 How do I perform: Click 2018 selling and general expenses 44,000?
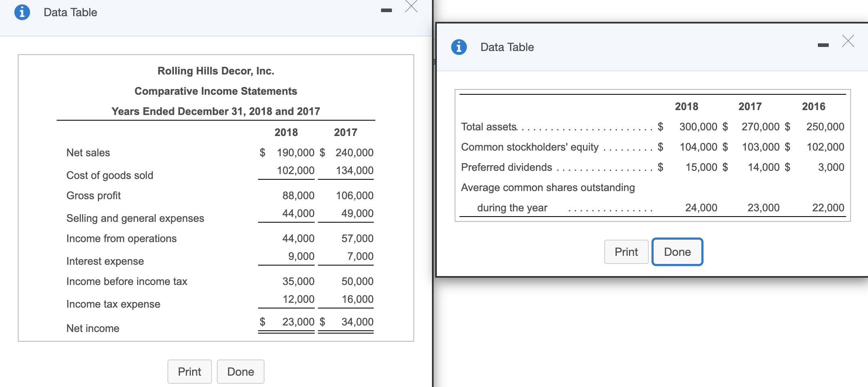(x=298, y=213)
